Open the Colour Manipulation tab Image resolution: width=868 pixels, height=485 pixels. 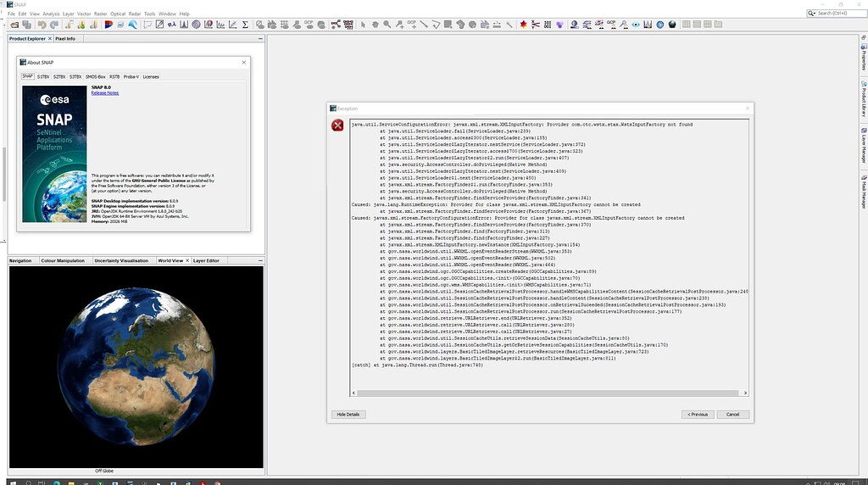tap(64, 260)
